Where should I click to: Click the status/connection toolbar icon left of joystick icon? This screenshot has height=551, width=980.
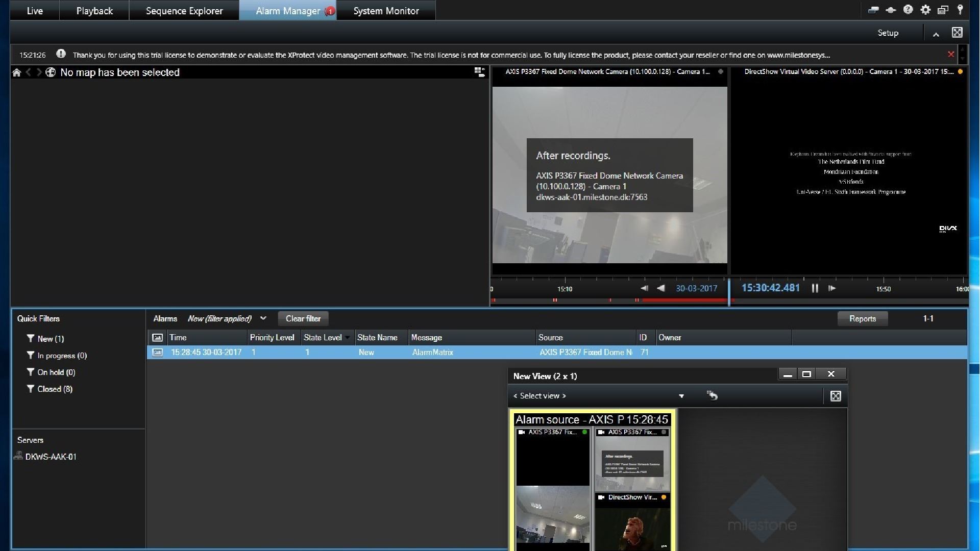click(873, 10)
